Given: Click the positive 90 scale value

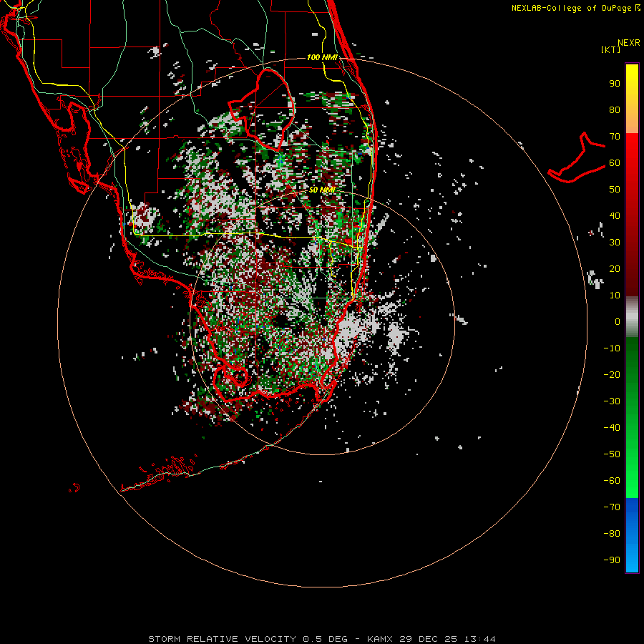Looking at the screenshot, I should pyautogui.click(x=615, y=84).
